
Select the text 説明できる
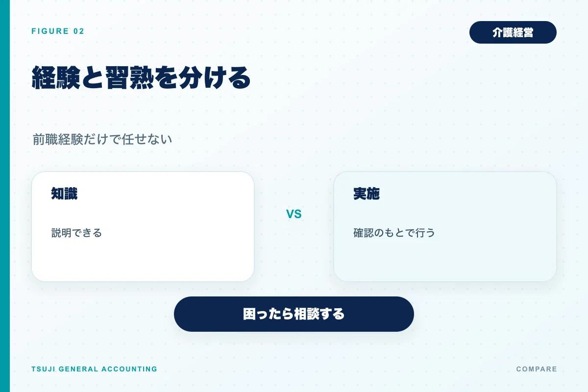[77, 233]
